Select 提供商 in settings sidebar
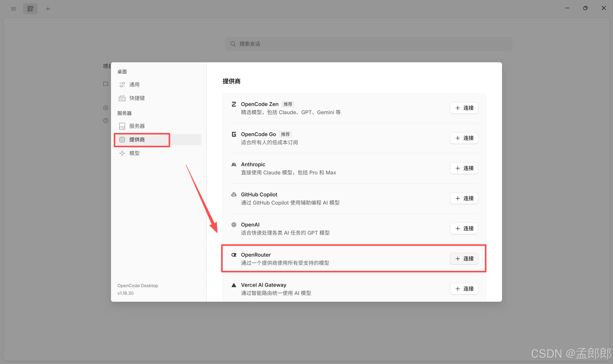Screen dimensions: 613x364 click(158, 139)
